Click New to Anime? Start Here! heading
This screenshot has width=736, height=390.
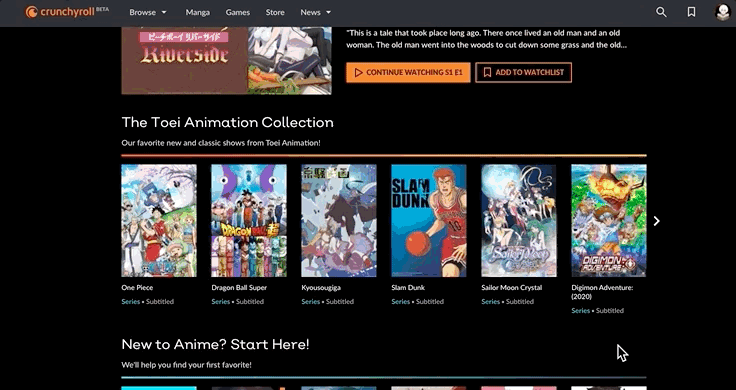pyautogui.click(x=215, y=344)
